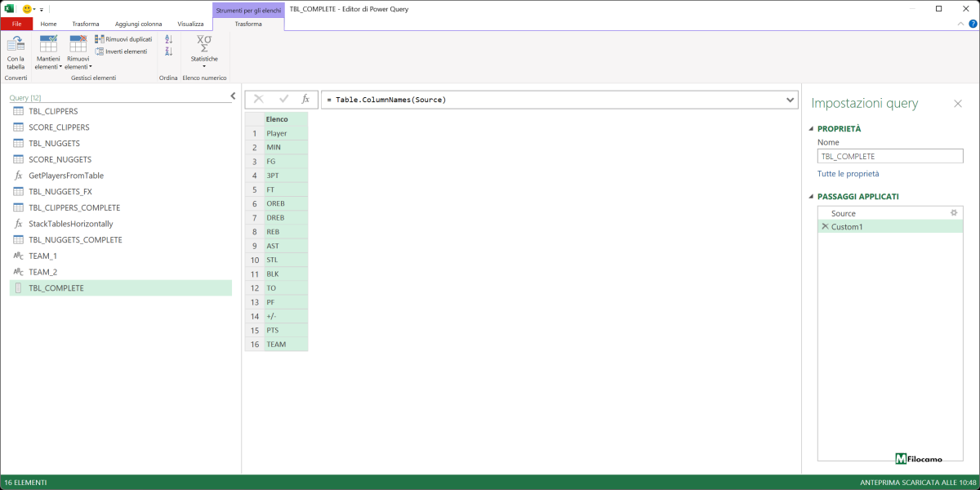Image resolution: width=980 pixels, height=490 pixels.
Task: Select TBL_COMPLETE query
Action: coord(121,288)
